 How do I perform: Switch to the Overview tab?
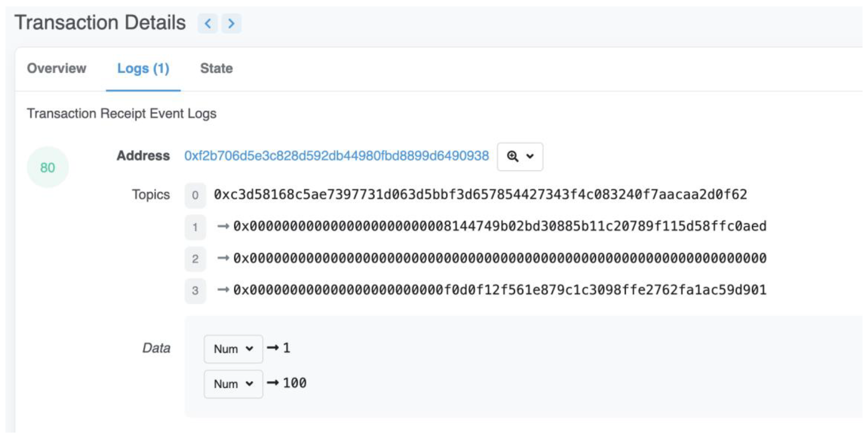tap(56, 68)
